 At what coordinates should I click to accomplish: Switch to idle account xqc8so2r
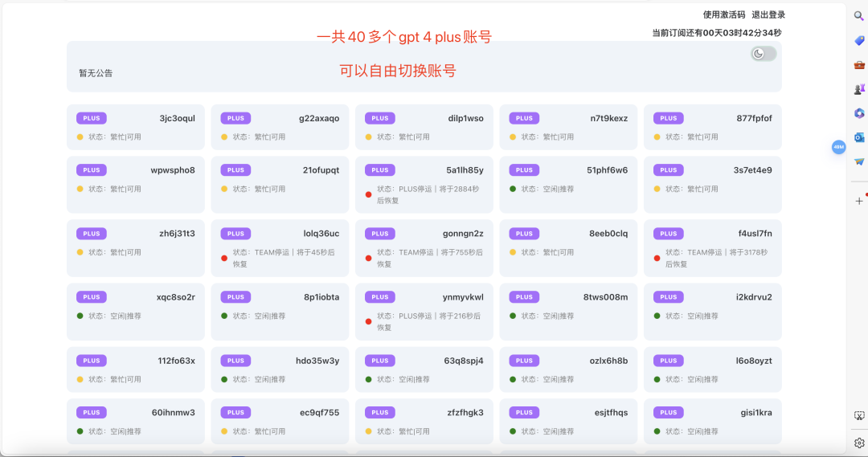(x=136, y=312)
